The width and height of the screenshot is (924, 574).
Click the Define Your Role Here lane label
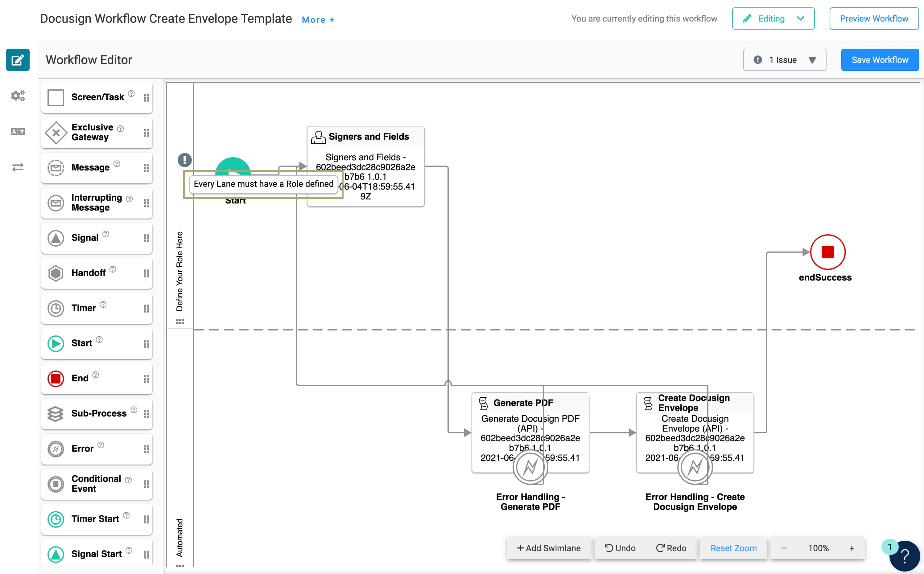point(179,271)
